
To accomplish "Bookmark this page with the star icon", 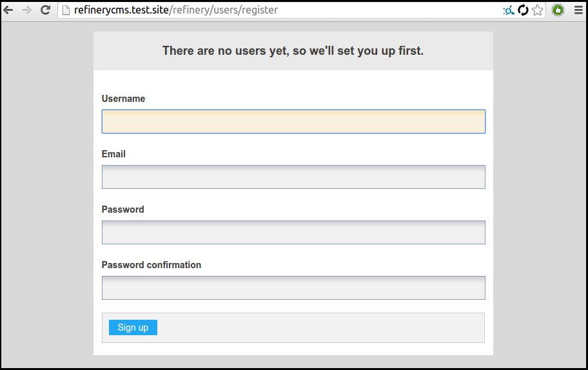I will (538, 10).
